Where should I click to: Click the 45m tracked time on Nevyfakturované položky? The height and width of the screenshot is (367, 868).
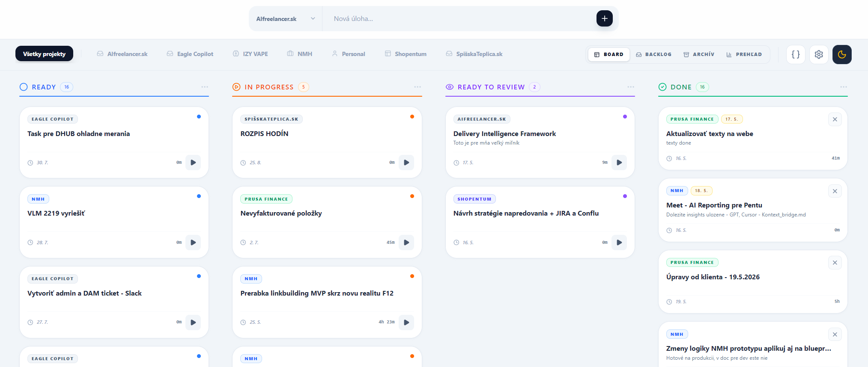coord(391,243)
